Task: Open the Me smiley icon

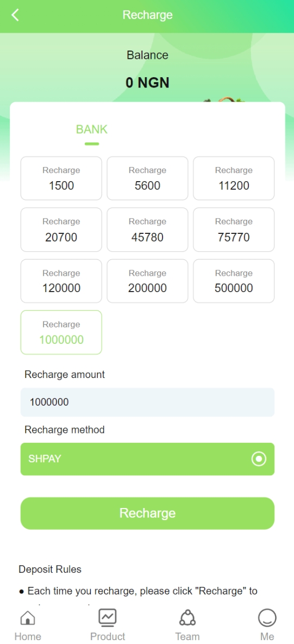Action: pos(267,617)
